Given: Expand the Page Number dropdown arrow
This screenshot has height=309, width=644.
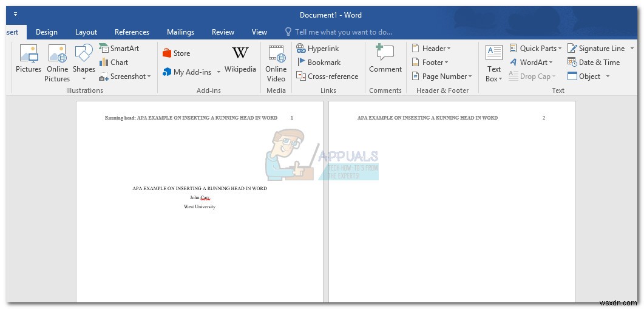Looking at the screenshot, I should coord(470,76).
